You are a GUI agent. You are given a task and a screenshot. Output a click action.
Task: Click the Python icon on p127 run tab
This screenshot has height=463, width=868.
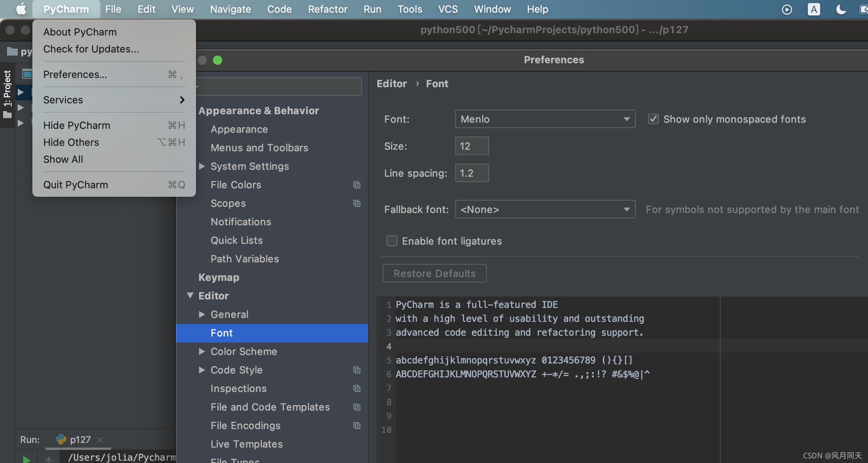click(61, 439)
